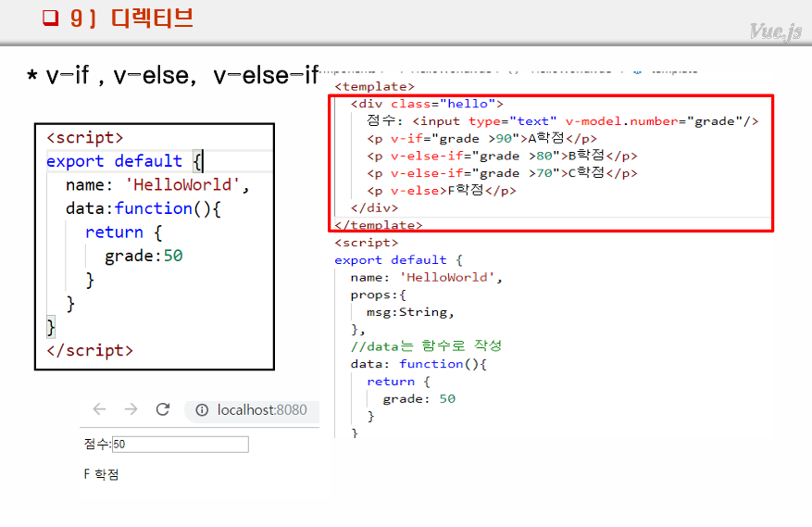
Task: Click the closing </div> line
Action: 374,207
